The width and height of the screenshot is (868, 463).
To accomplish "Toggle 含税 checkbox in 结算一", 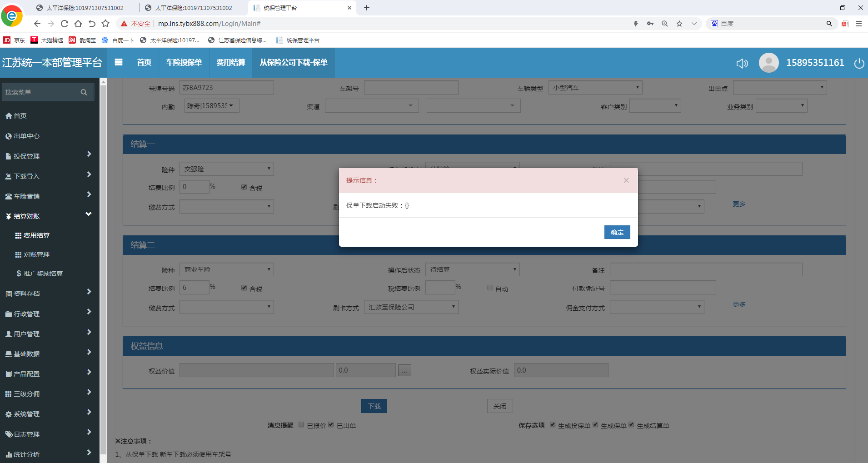I will [x=244, y=187].
